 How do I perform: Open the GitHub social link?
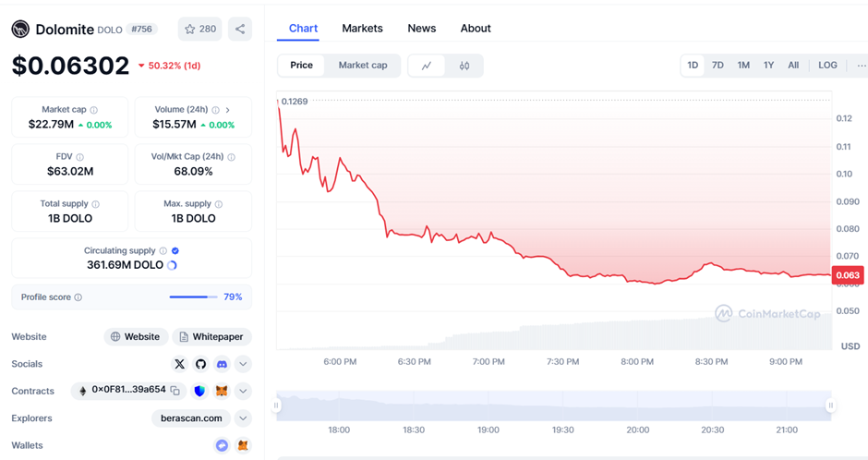(200, 364)
